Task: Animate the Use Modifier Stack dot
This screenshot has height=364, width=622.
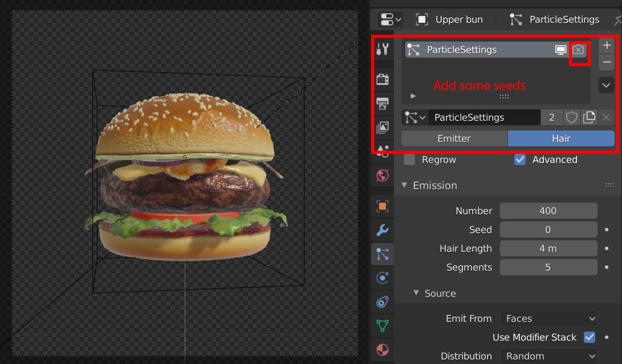Action: coord(607,337)
